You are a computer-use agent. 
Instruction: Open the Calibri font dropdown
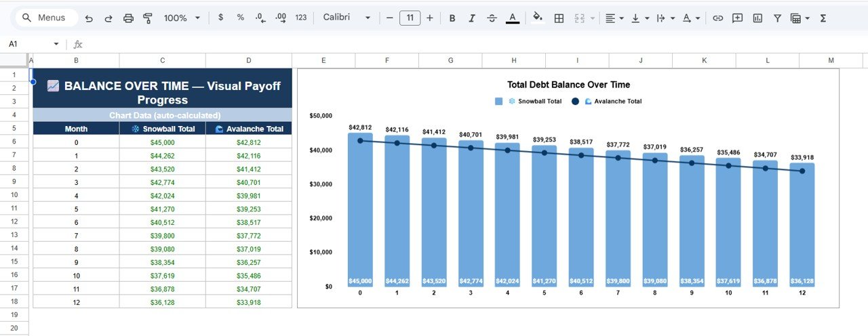(347, 18)
